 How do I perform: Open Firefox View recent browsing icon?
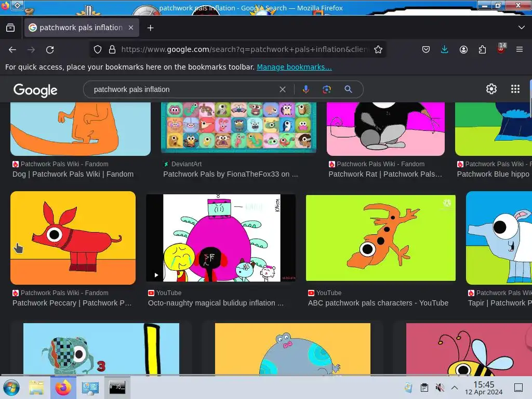point(10,28)
